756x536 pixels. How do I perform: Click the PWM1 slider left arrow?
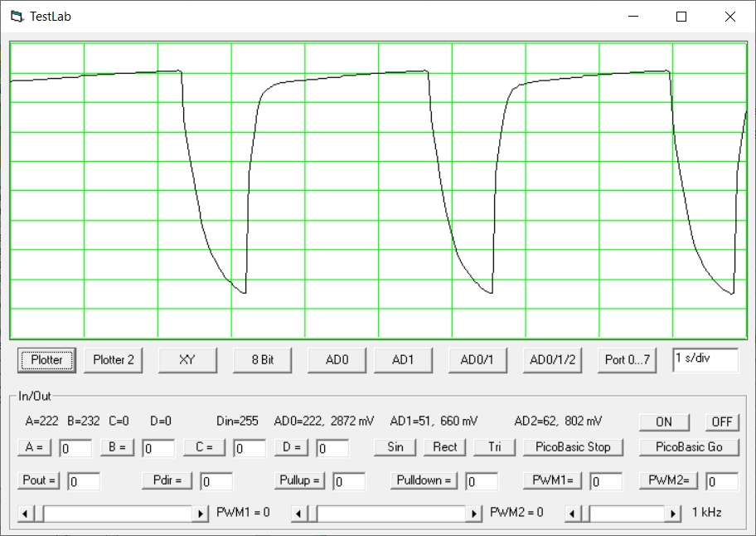click(26, 514)
